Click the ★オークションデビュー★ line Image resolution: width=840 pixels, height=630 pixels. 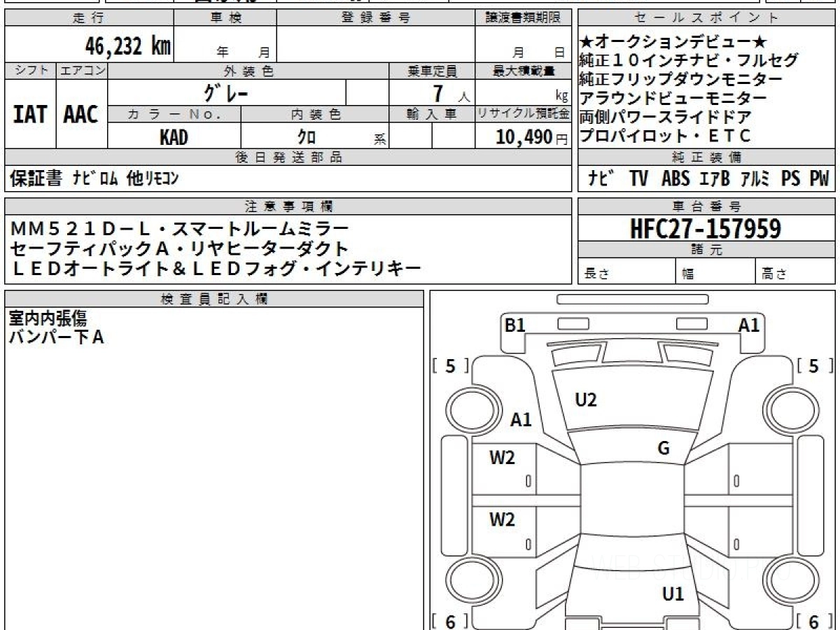(x=673, y=42)
